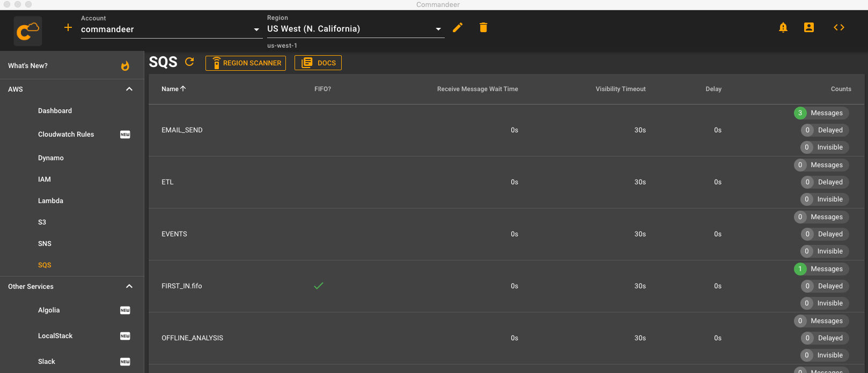Image resolution: width=868 pixels, height=373 pixels.
Task: Collapse the AWS sidebar section
Action: coord(129,89)
